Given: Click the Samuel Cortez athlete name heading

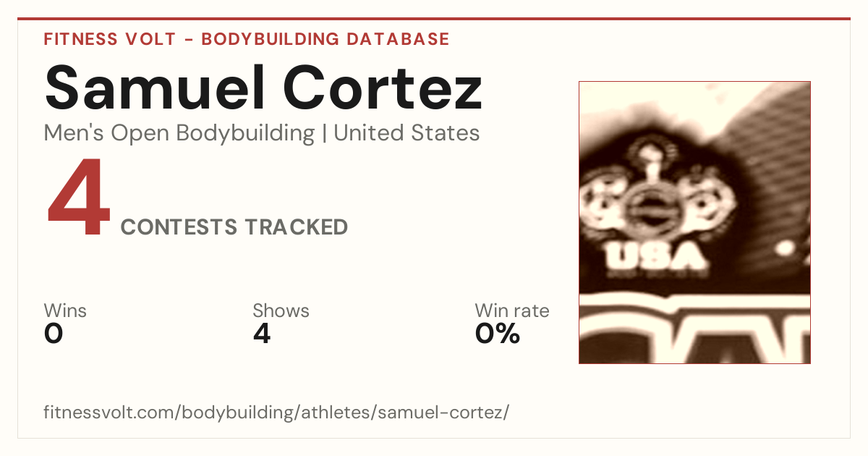Looking at the screenshot, I should (263, 87).
